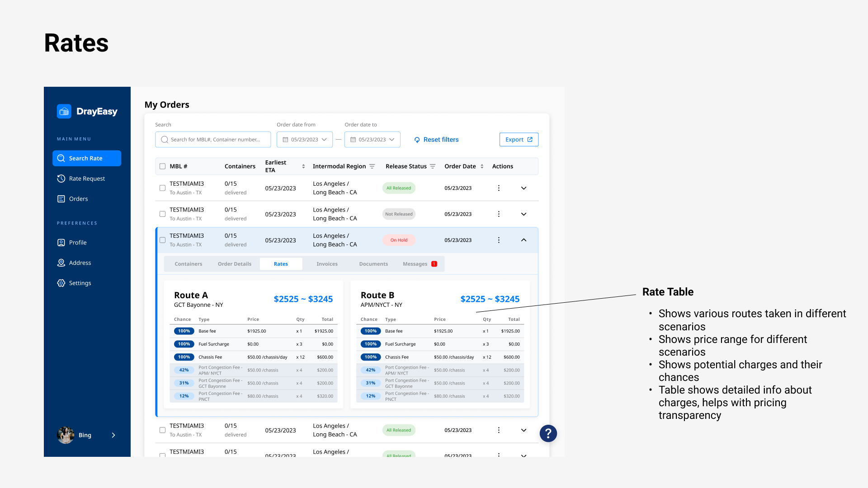Screen dimensions: 868x488
Task: Toggle the select-all checkbox in table header
Action: coord(162,166)
